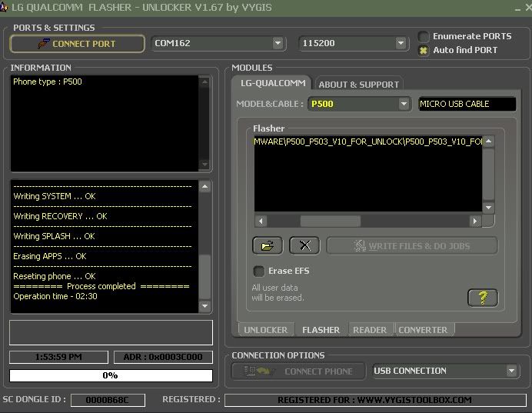Click the application icon in title bar
The width and height of the screenshot is (532, 413).
point(4,7)
